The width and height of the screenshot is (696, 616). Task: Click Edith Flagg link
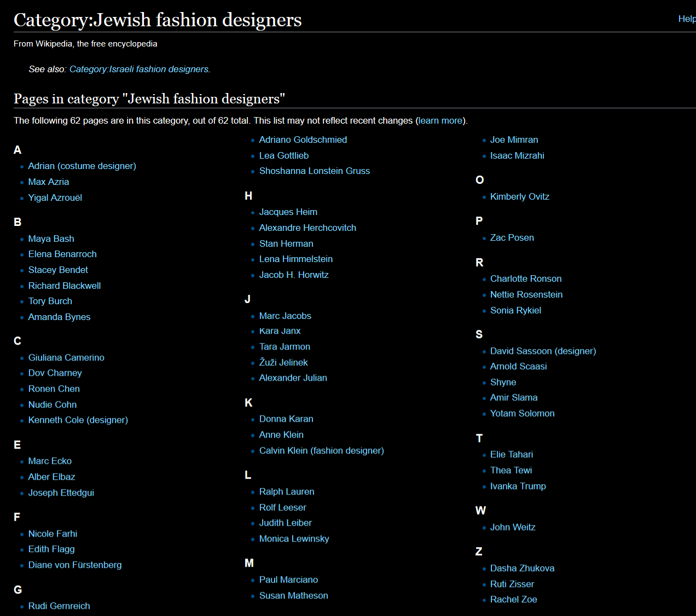(x=51, y=549)
